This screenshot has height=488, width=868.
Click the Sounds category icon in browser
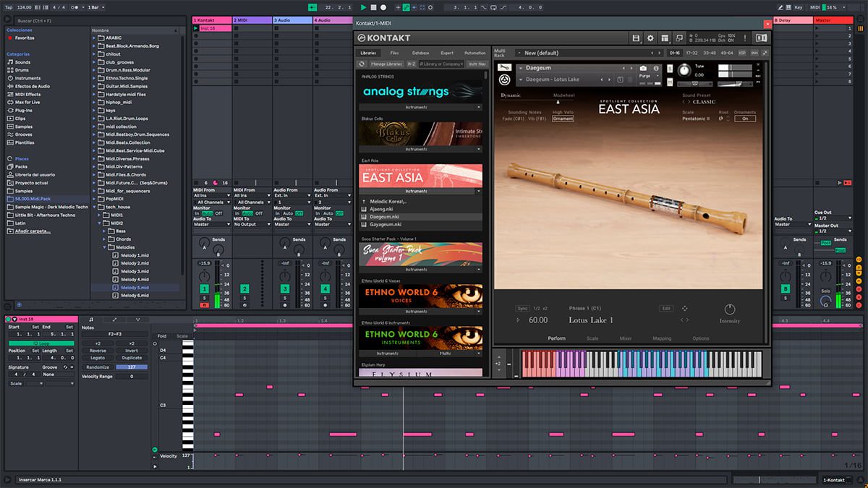click(x=10, y=62)
